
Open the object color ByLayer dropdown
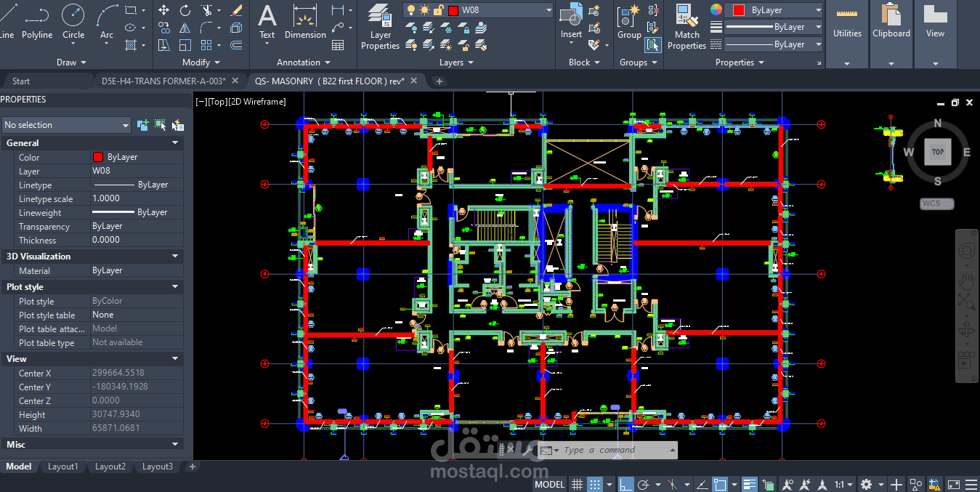[818, 10]
